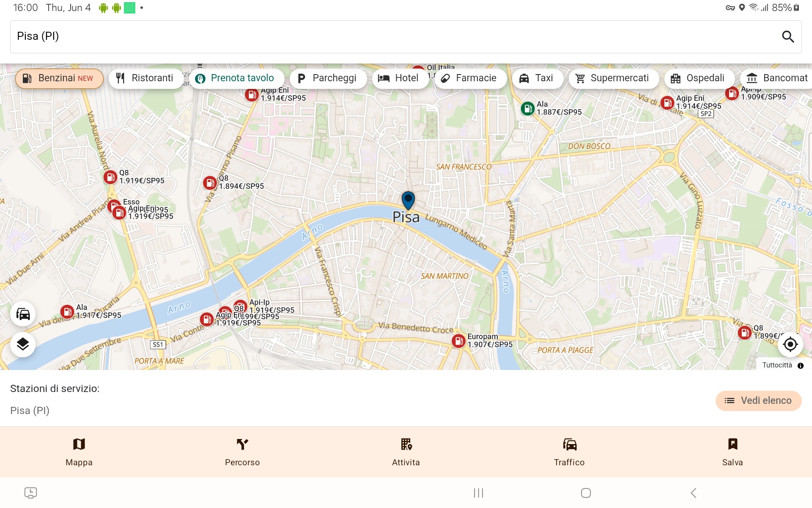Go to Android home screen
Screen dimensions: 812x508
click(586, 493)
